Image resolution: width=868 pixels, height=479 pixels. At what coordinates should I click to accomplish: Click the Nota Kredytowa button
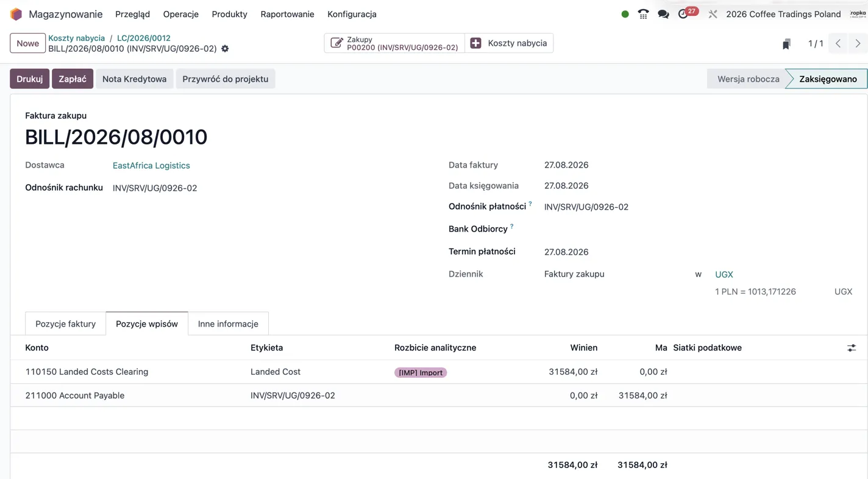click(x=134, y=79)
